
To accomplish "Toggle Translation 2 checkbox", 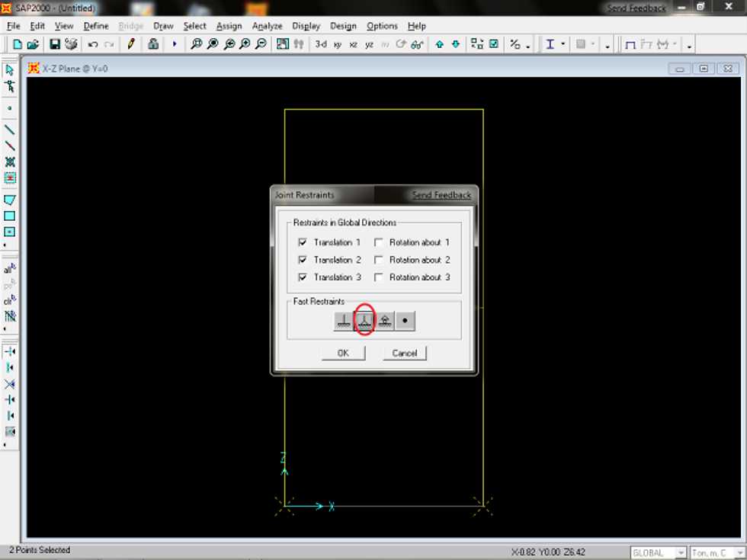I will tap(303, 260).
